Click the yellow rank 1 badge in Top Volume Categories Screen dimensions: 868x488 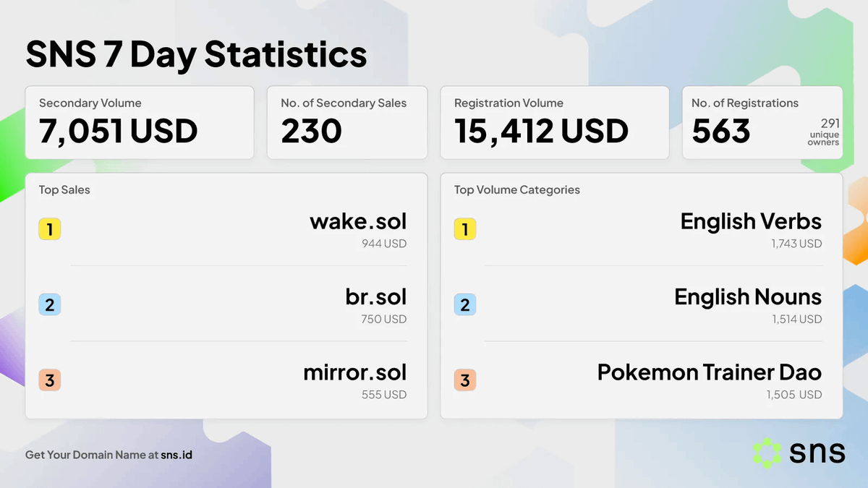(464, 230)
